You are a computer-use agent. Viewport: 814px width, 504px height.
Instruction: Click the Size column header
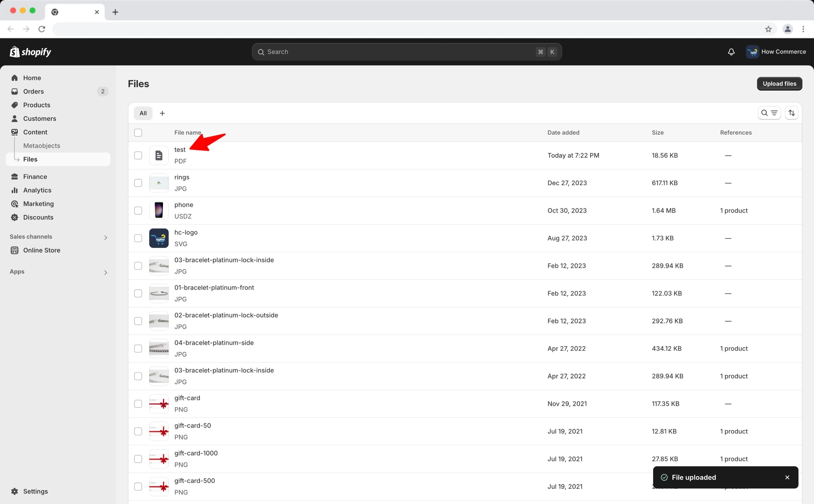658,133
